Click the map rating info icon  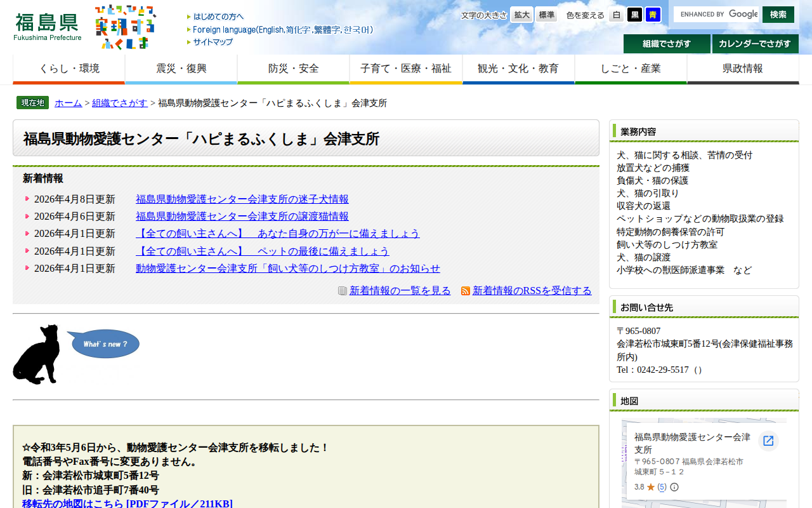coord(674,487)
